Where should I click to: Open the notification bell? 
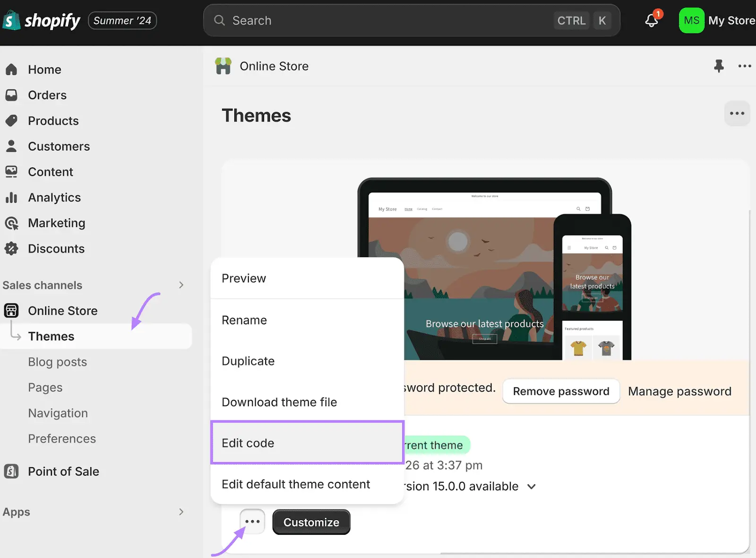(652, 20)
